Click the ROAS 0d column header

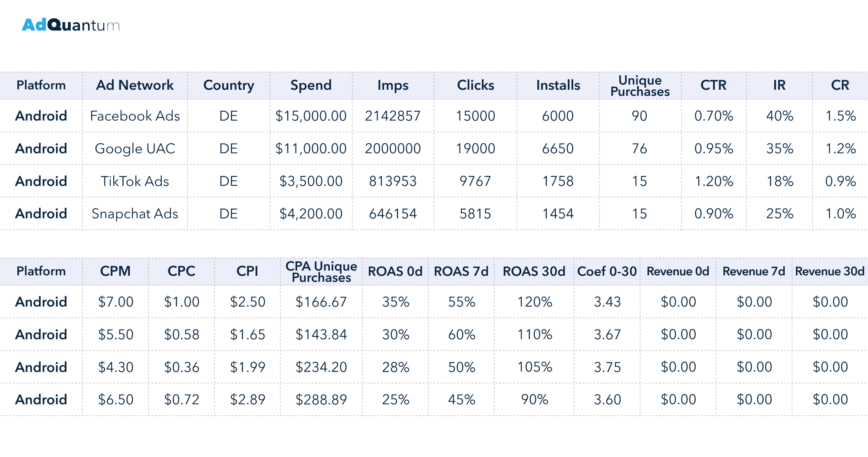395,271
